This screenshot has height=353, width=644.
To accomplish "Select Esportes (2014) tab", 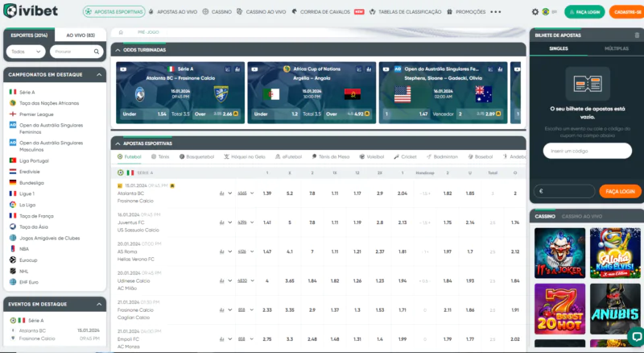I will (29, 35).
